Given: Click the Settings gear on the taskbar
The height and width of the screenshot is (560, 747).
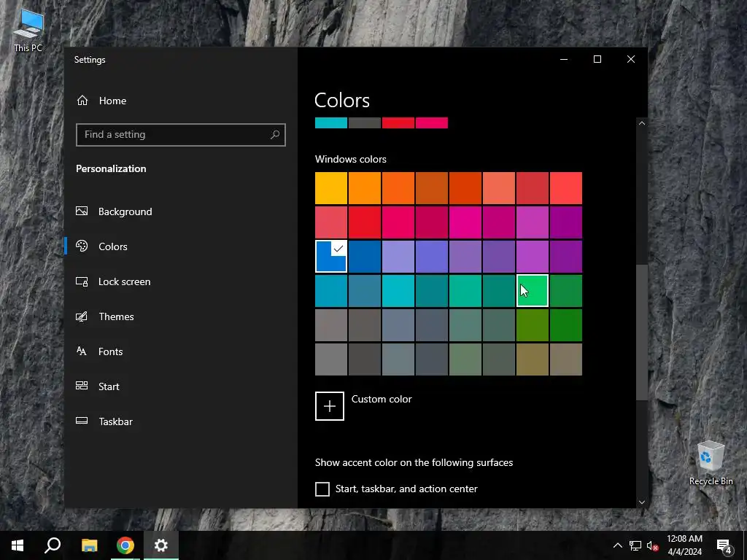Looking at the screenshot, I should [161, 545].
